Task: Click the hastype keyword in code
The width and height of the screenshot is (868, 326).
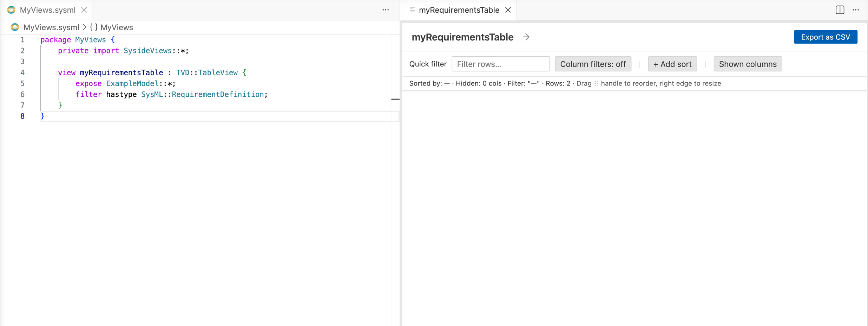Action: pyautogui.click(x=121, y=94)
